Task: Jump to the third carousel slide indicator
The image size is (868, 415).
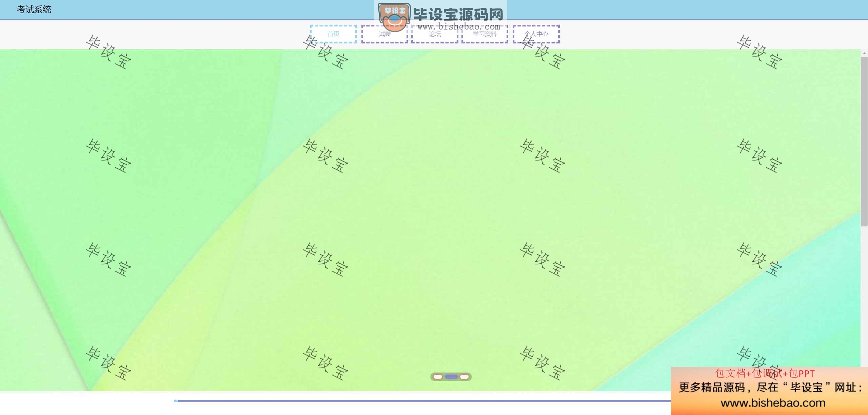Action: [x=464, y=377]
